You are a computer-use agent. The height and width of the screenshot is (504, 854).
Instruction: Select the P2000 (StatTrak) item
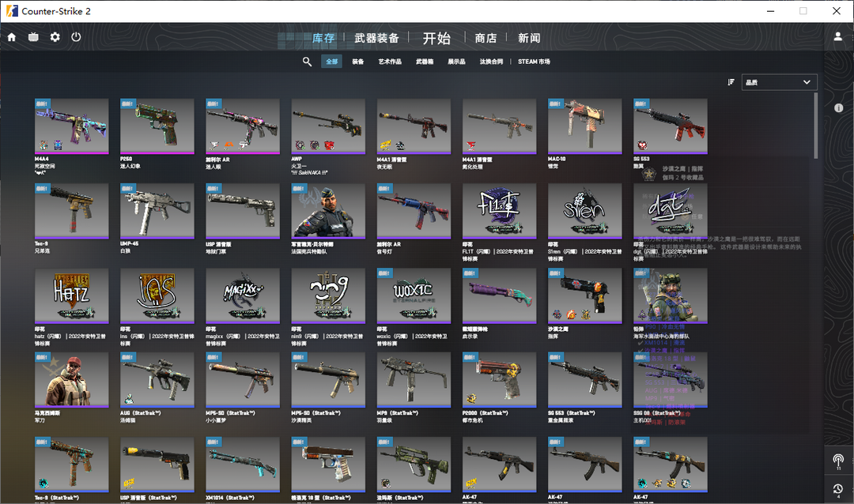(499, 380)
